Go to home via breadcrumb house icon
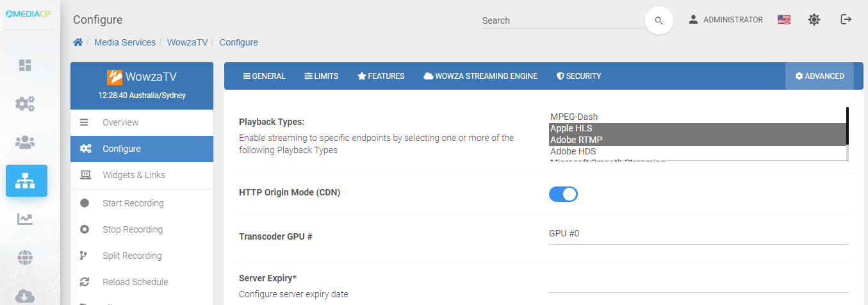This screenshot has width=868, height=305. click(78, 42)
